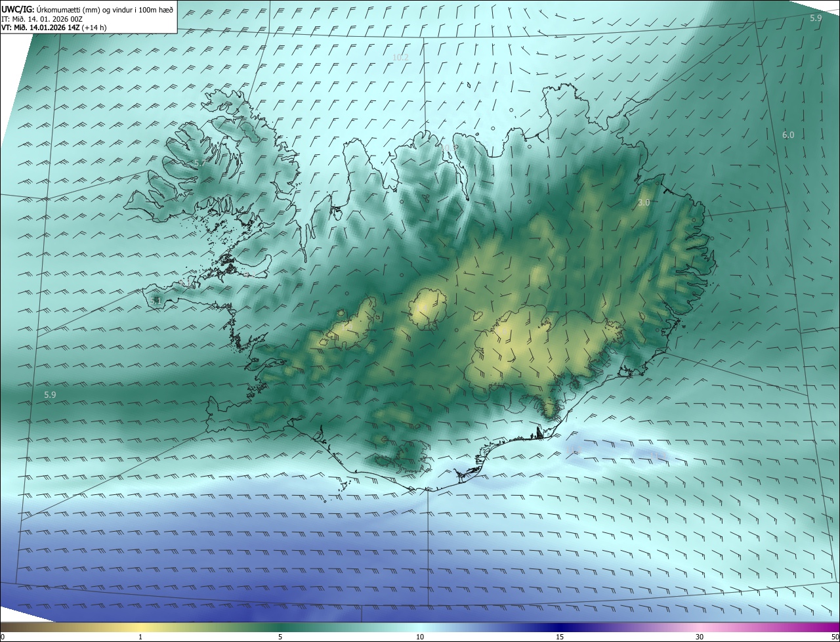The height and width of the screenshot is (642, 840).
Task: Click the '10' tick on the color scale
Action: pos(420,637)
